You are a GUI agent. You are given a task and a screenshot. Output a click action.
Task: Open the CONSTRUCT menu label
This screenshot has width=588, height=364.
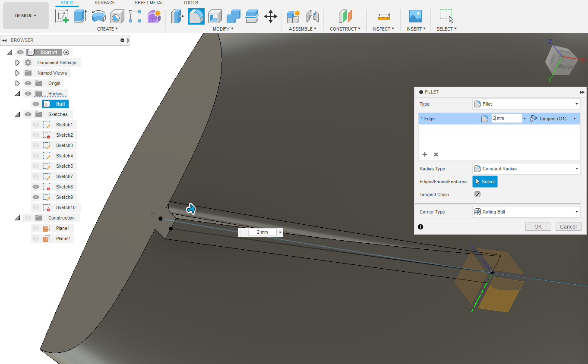[345, 29]
